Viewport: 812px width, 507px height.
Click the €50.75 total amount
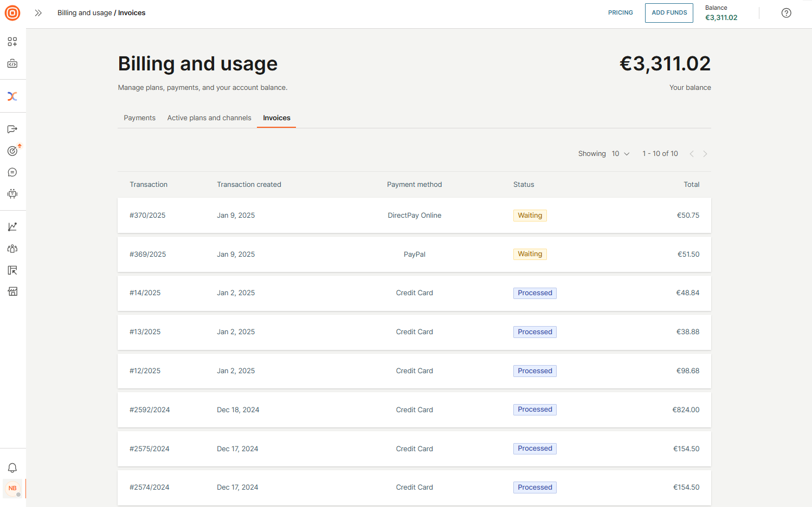pyautogui.click(x=688, y=216)
